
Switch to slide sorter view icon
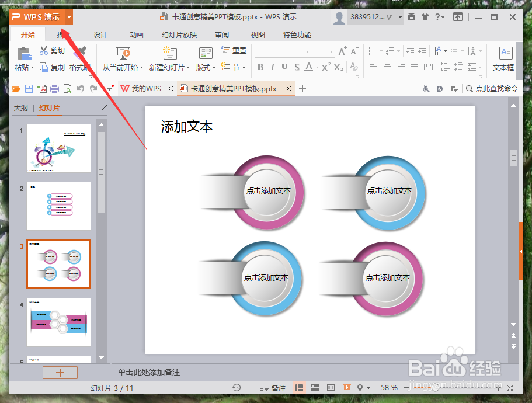click(x=315, y=387)
